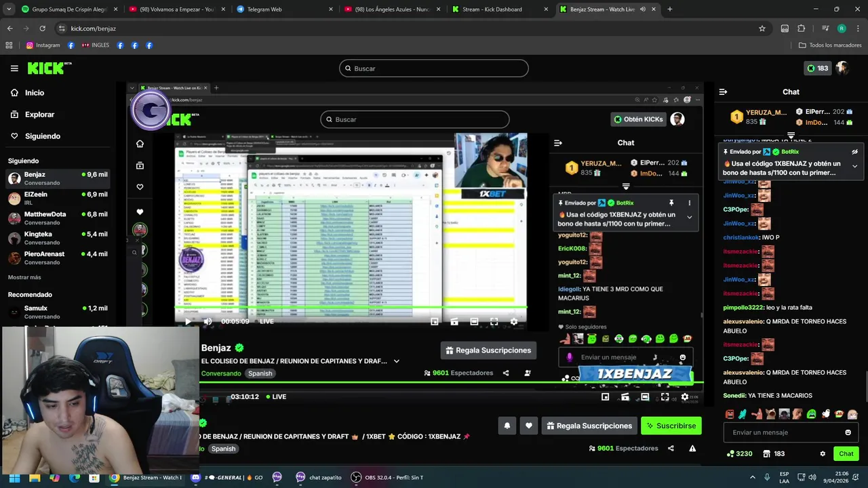The height and width of the screenshot is (488, 868).
Task: Reload the page
Action: pos(42,28)
